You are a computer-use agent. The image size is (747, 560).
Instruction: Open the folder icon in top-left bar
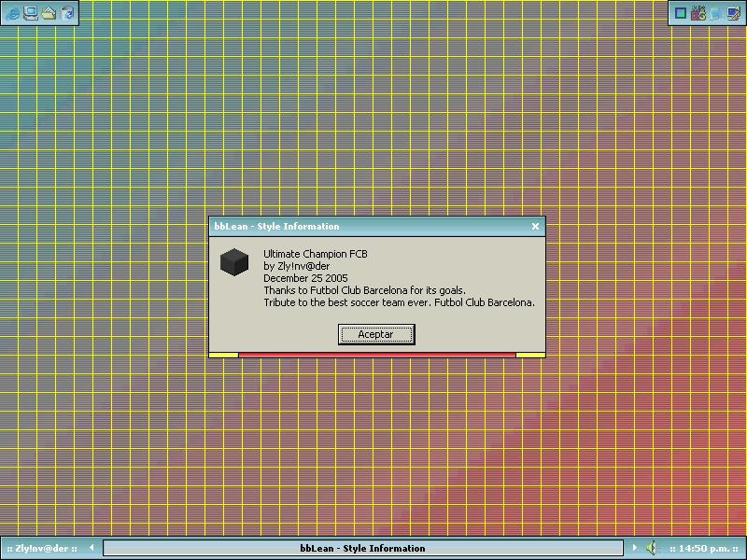coord(49,13)
